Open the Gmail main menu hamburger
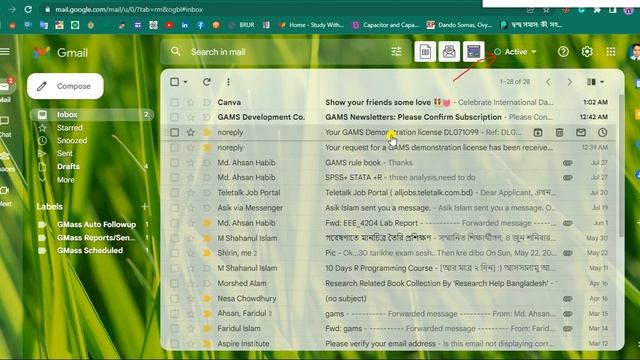Viewport: 640px width, 360px height. tap(4, 51)
